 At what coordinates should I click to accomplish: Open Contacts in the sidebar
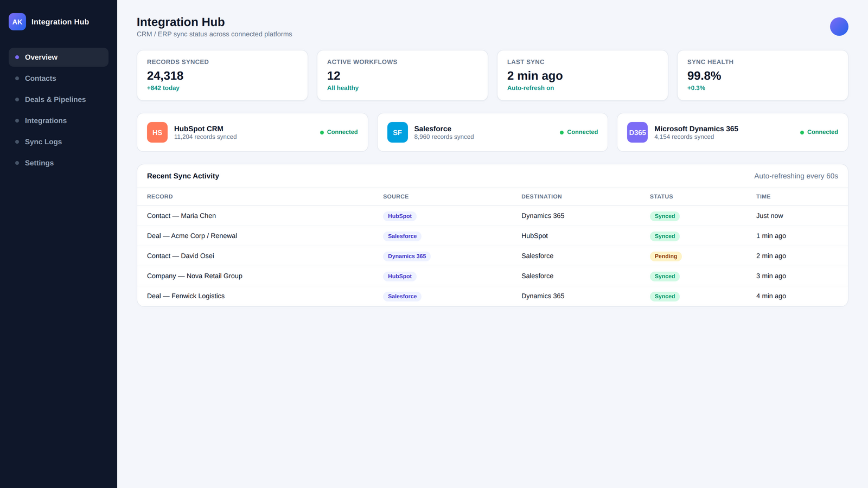[59, 78]
